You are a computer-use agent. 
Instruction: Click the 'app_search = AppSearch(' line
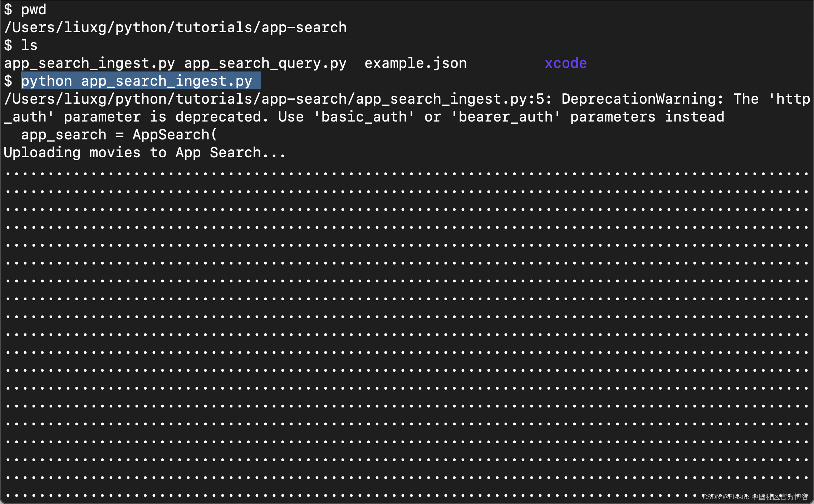[119, 135]
